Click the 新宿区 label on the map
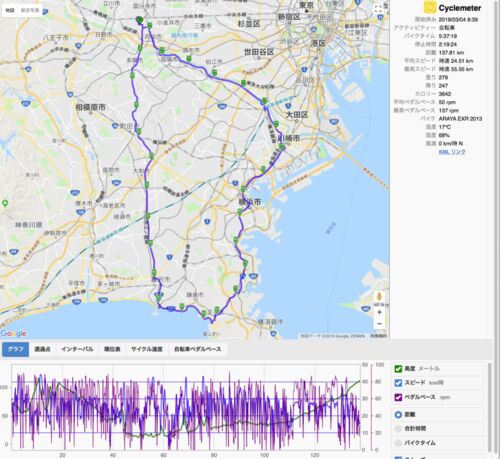The width and height of the screenshot is (500, 459). pos(289,16)
